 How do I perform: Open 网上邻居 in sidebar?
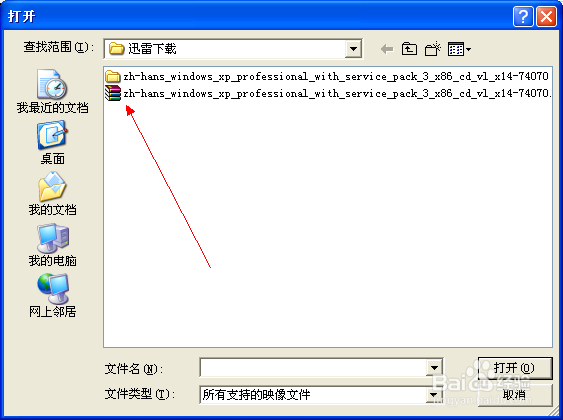(x=52, y=296)
